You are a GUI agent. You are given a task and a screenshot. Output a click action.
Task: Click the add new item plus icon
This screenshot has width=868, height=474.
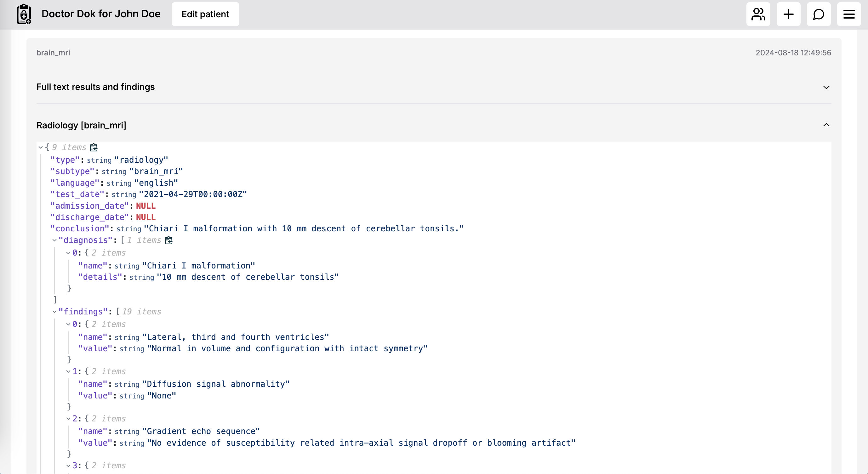coord(789,14)
